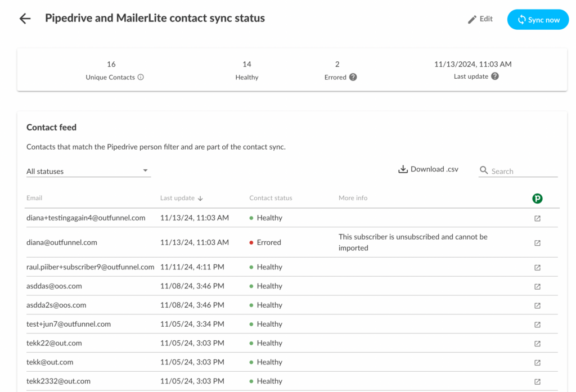Click the 14 Healthy count
Screen dimensions: 576x392
coord(247,64)
